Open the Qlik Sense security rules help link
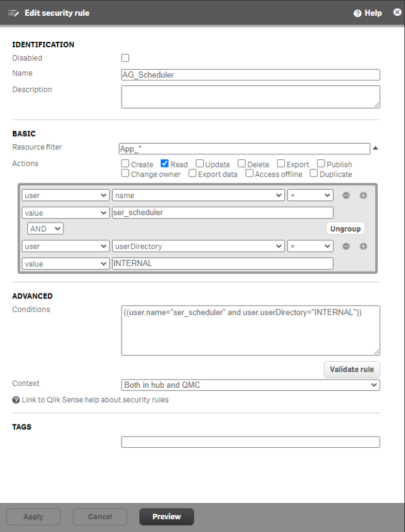 pos(95,400)
